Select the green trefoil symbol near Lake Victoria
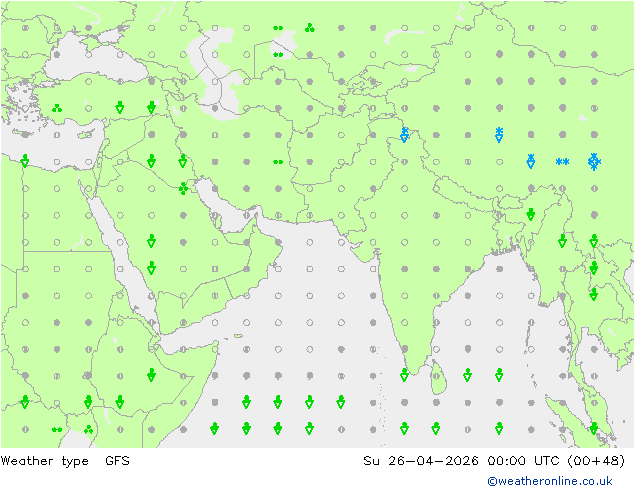This screenshot has height=490, width=634. click(89, 429)
